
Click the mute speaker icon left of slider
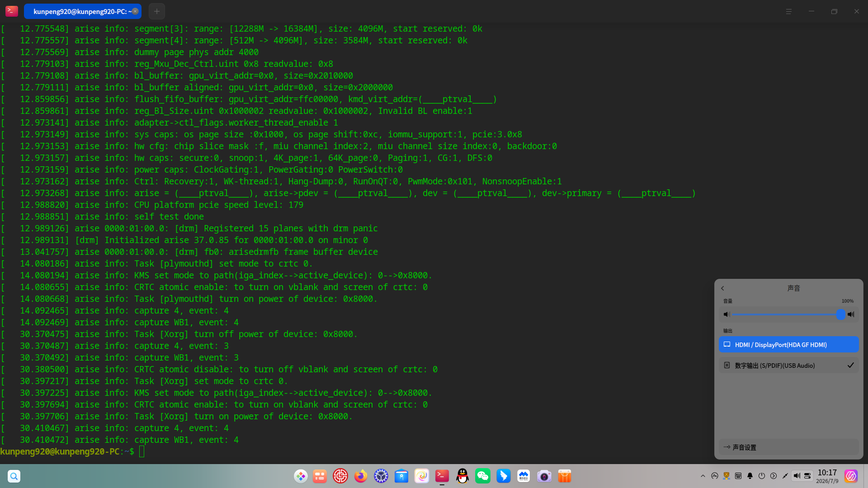pyautogui.click(x=726, y=314)
